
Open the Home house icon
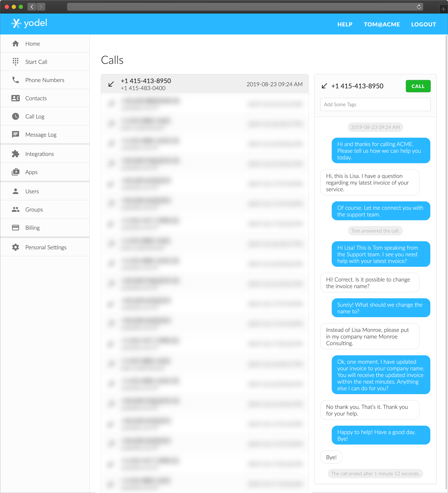pyautogui.click(x=16, y=44)
